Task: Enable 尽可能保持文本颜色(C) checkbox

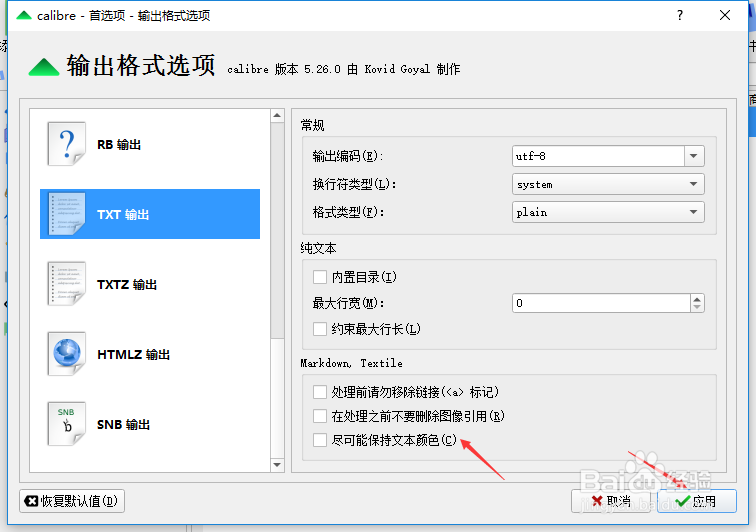Action: tap(320, 440)
